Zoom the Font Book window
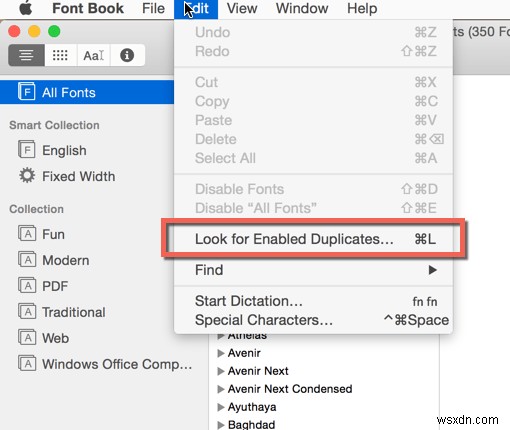Screen dimensions: 510x430 54,31
